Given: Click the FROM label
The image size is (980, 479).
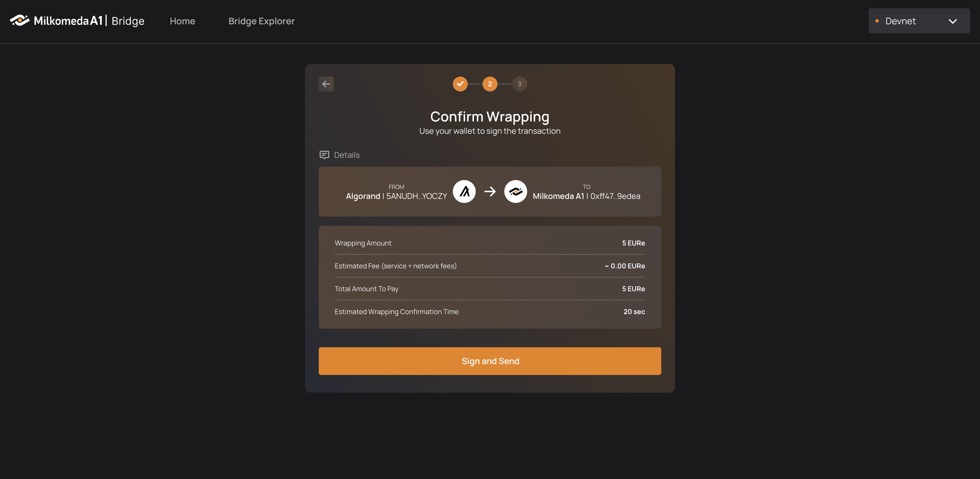Looking at the screenshot, I should point(397,187).
